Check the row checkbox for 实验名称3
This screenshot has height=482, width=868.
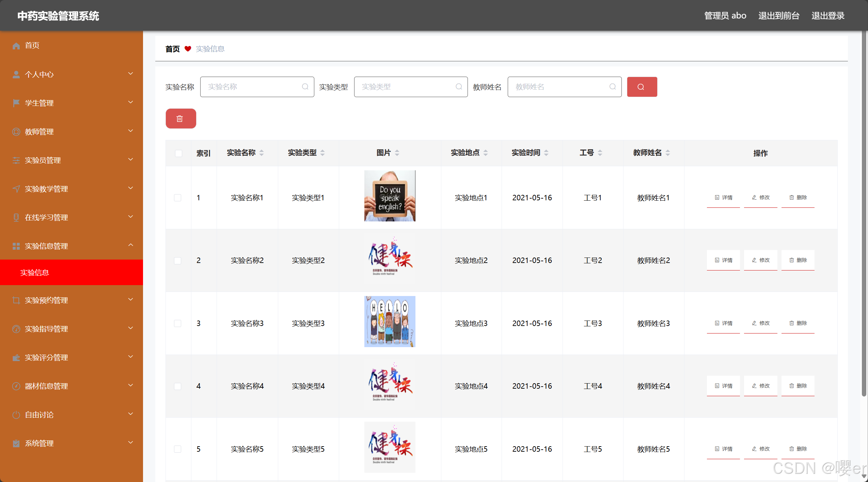(177, 323)
